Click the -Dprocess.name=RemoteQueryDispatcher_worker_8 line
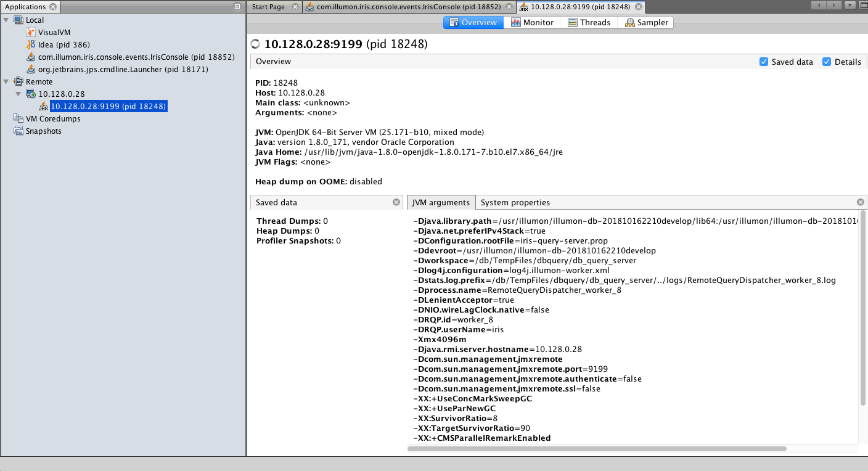The image size is (868, 471). [x=517, y=290]
